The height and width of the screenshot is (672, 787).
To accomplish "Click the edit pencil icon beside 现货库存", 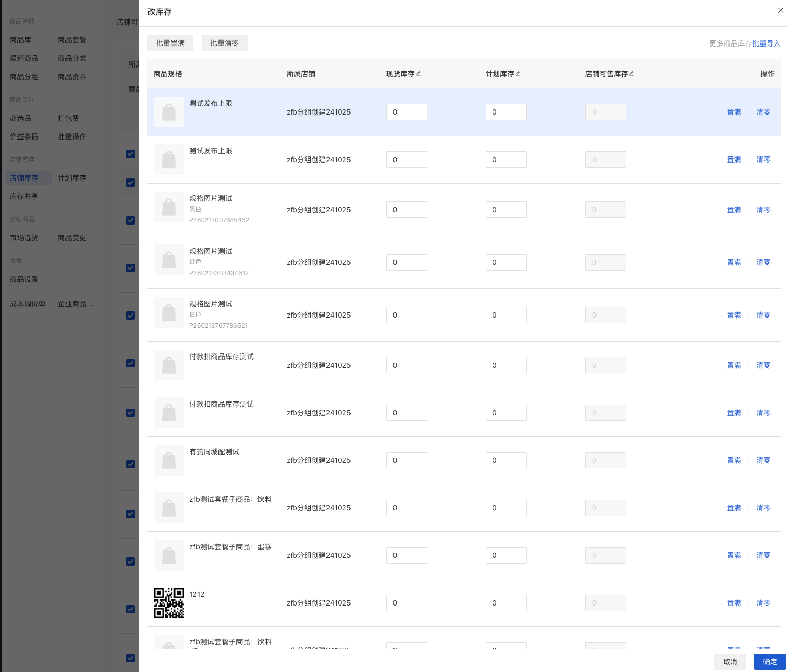I will tap(419, 74).
